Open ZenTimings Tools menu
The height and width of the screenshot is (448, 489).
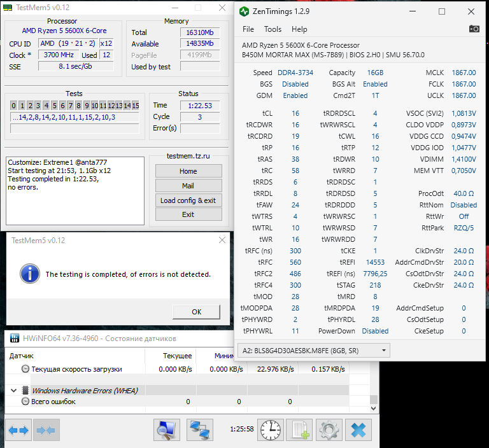click(x=273, y=29)
